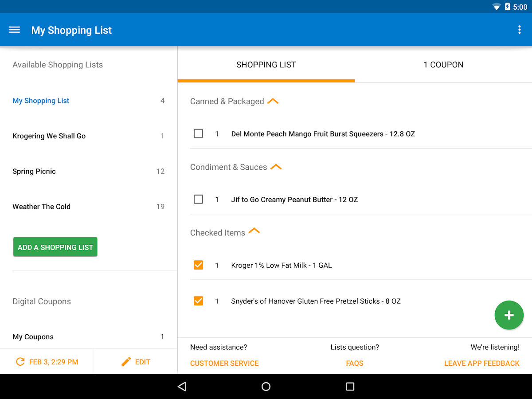Select the Jif to Go Creamy Peanut Butter item

pos(294,199)
